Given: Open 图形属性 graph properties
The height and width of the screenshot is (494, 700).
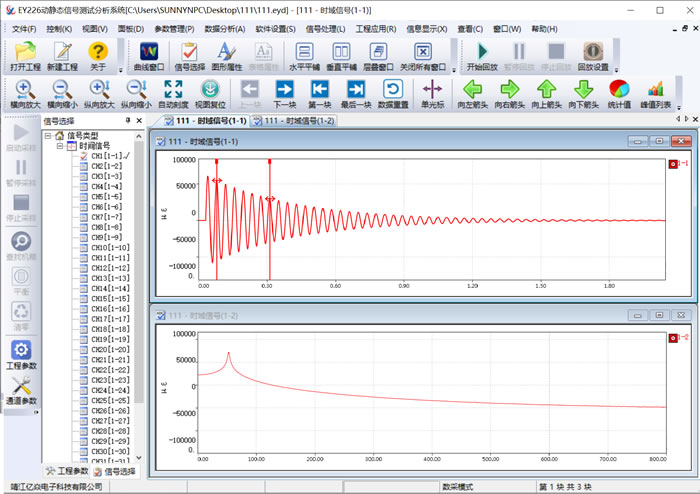Looking at the screenshot, I should coord(226,51).
